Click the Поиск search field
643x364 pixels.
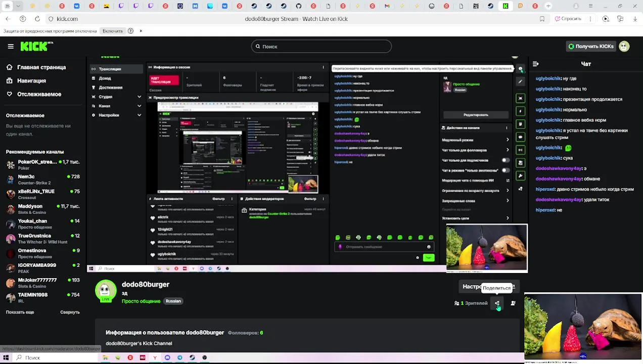(x=321, y=47)
